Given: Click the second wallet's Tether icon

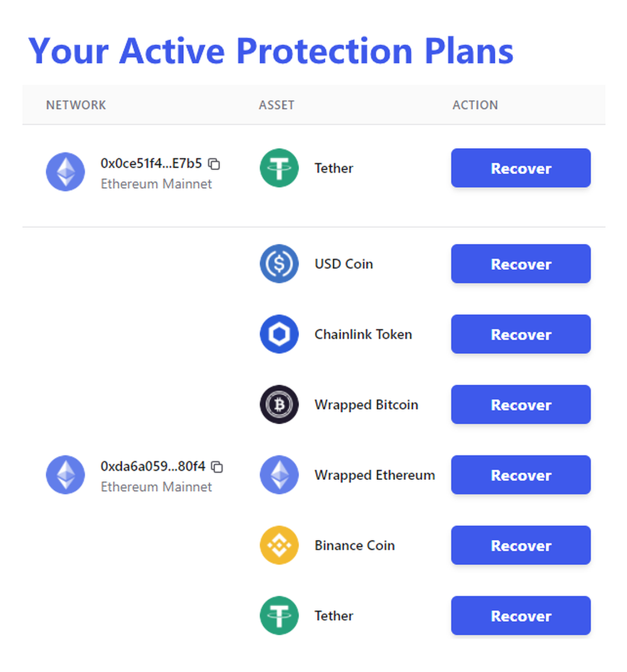Looking at the screenshot, I should [279, 616].
